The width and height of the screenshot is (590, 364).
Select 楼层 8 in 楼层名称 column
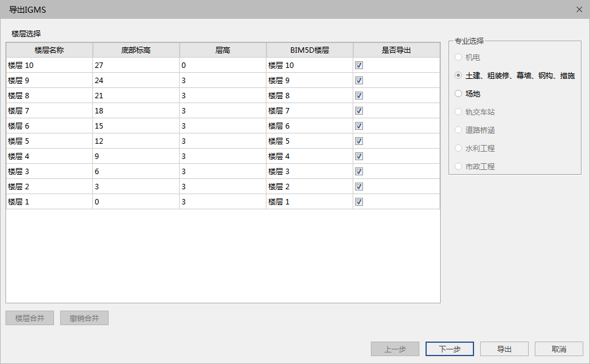[49, 95]
